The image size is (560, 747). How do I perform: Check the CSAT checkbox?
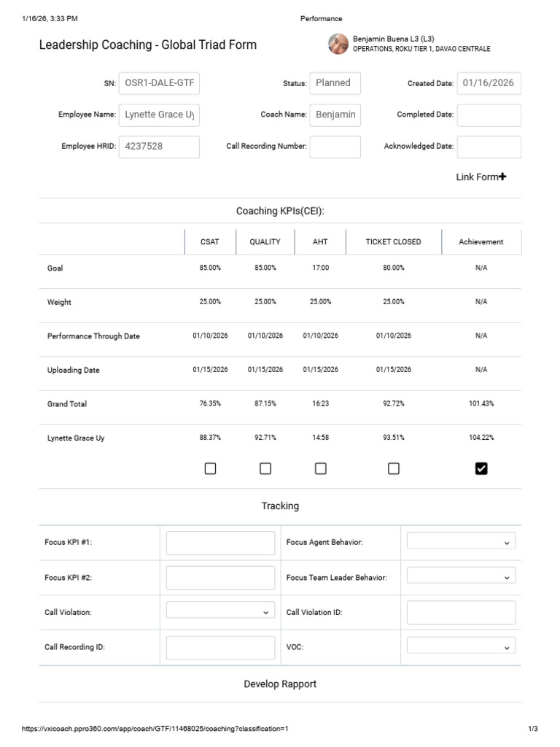(210, 469)
